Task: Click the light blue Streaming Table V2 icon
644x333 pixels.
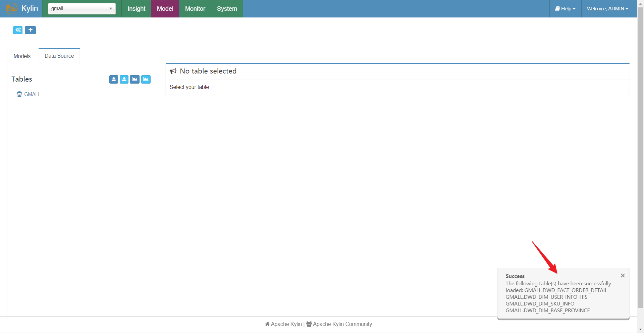Action: [x=146, y=79]
